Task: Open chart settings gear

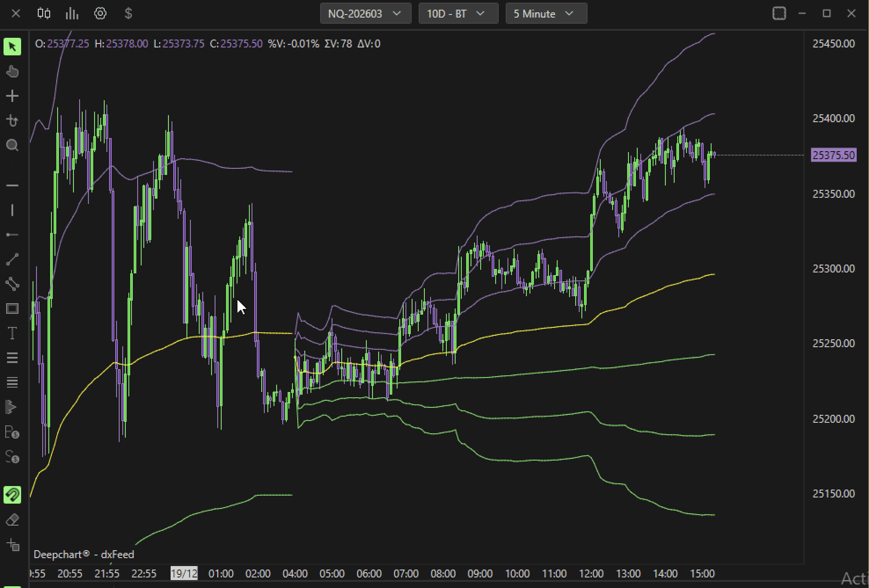Action: 100,14
